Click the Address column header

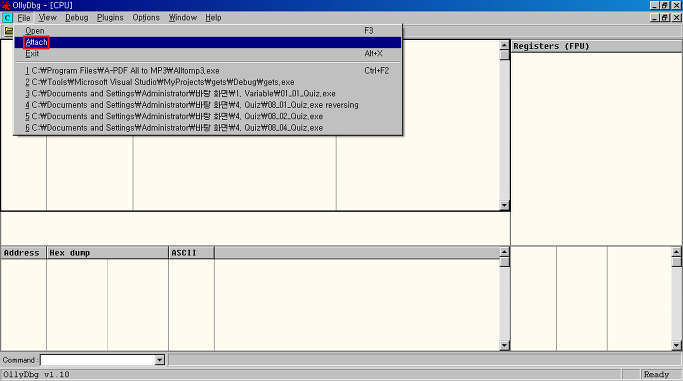tap(24, 253)
